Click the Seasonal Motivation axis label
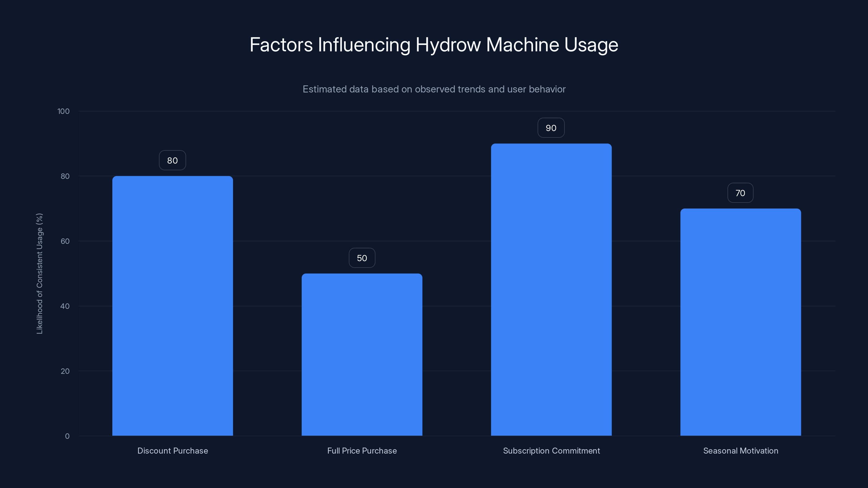 [741, 451]
